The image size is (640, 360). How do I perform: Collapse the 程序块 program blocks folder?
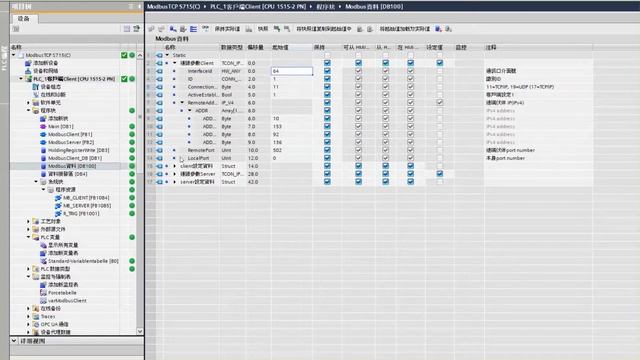pos(29,111)
